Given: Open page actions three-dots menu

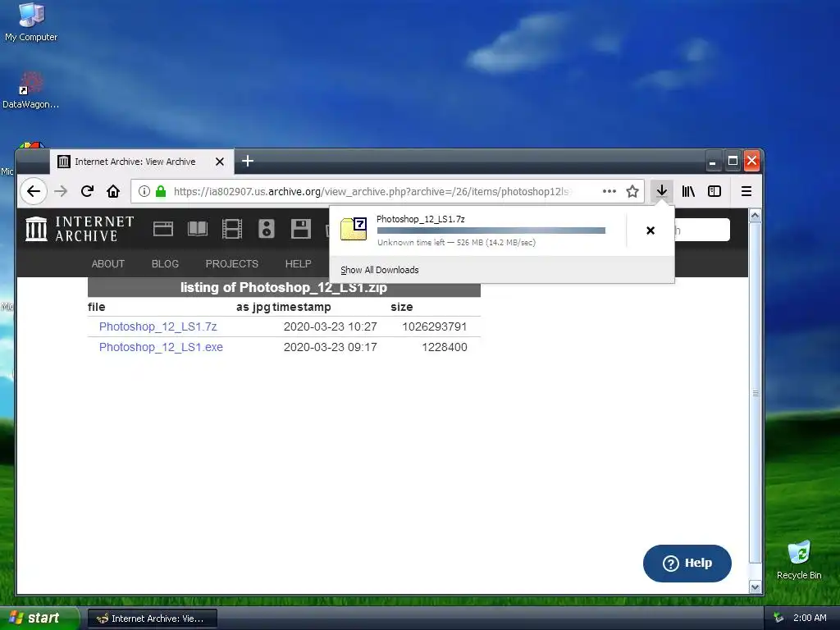Looking at the screenshot, I should (609, 191).
